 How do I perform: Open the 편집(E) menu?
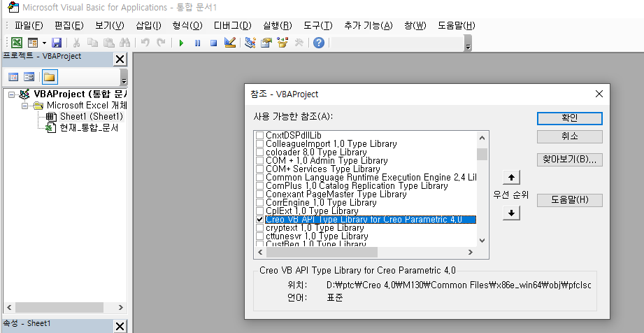(69, 25)
